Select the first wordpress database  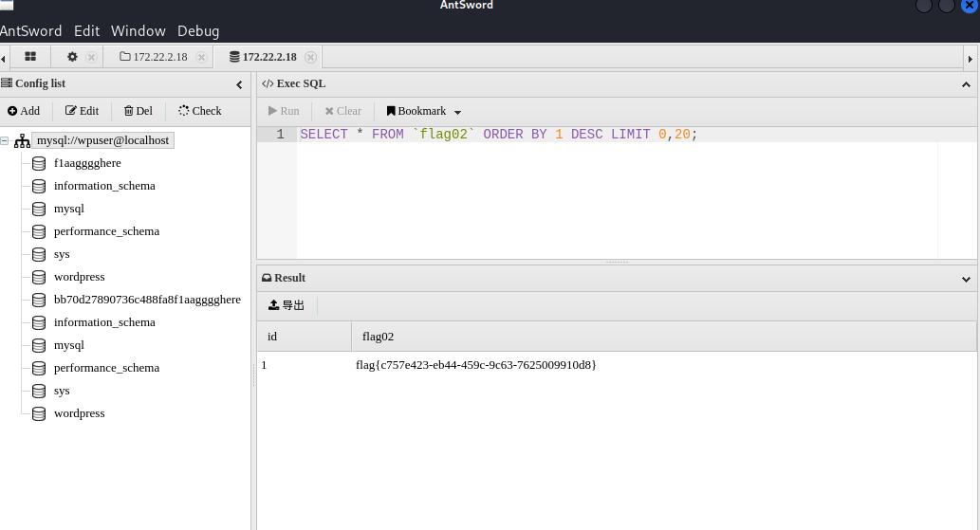click(80, 277)
